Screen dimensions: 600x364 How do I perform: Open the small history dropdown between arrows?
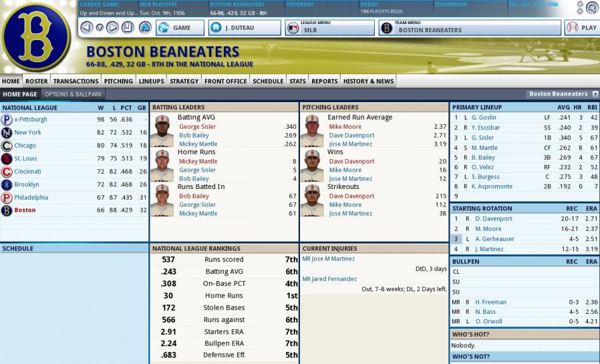click(x=100, y=27)
